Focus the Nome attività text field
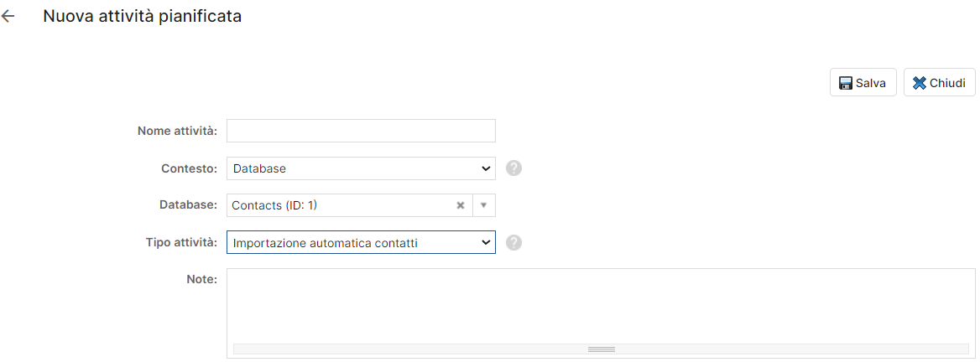This screenshot has height=362, width=980. (362, 131)
